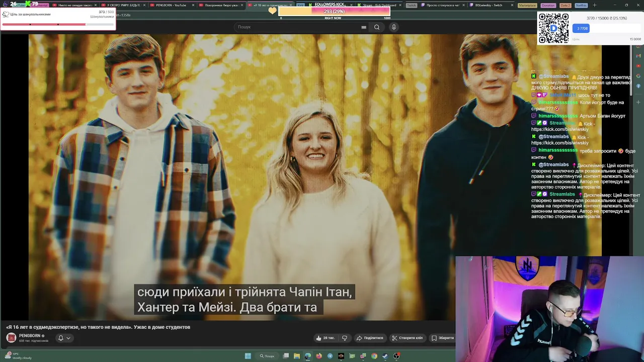This screenshot has width=644, height=362.
Task: Switch to 'BISlwiwskiy - Twitch' tab
Action: click(492, 5)
